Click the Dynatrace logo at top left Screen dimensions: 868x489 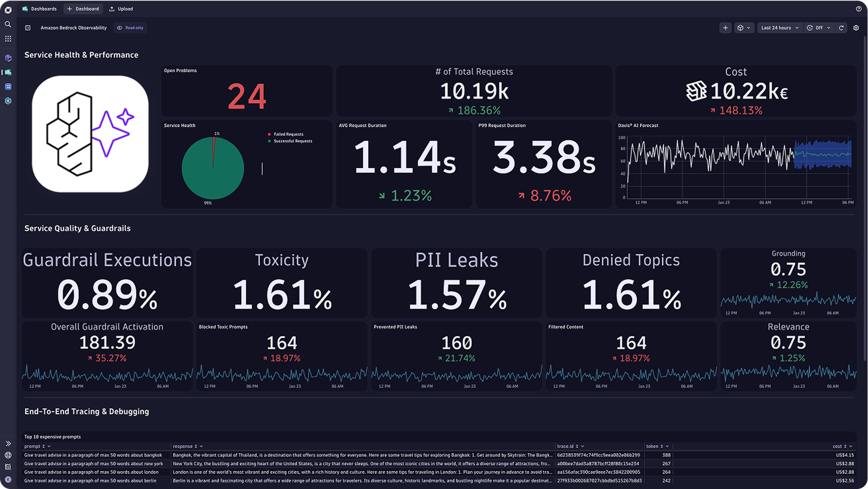coord(7,9)
